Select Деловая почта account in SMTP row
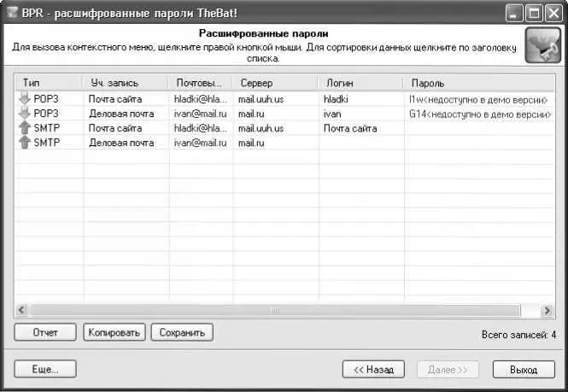Screen dimensions: 568x392 pos(121,143)
